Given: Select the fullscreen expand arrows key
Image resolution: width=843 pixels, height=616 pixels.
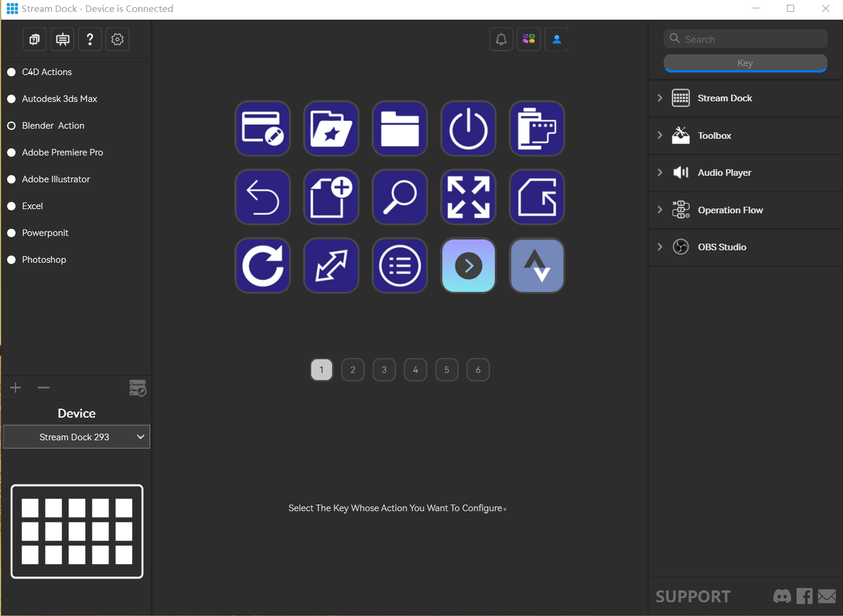Looking at the screenshot, I should click(469, 197).
